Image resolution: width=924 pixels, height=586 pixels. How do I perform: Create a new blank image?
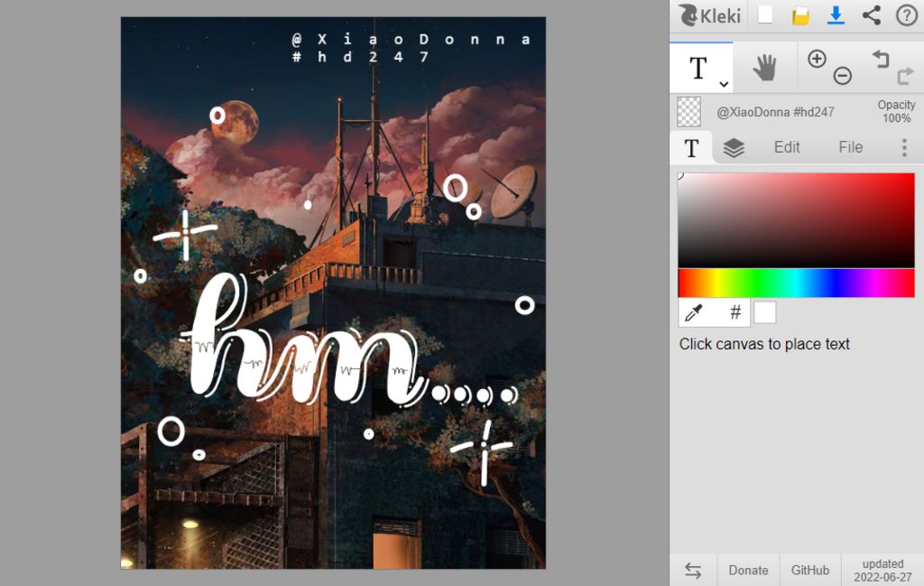[765, 14]
